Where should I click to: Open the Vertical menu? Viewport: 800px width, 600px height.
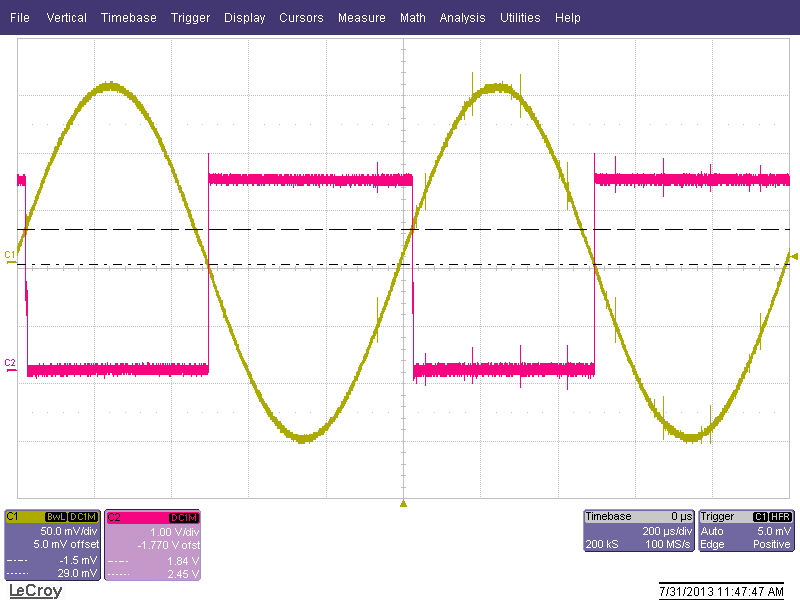point(66,17)
